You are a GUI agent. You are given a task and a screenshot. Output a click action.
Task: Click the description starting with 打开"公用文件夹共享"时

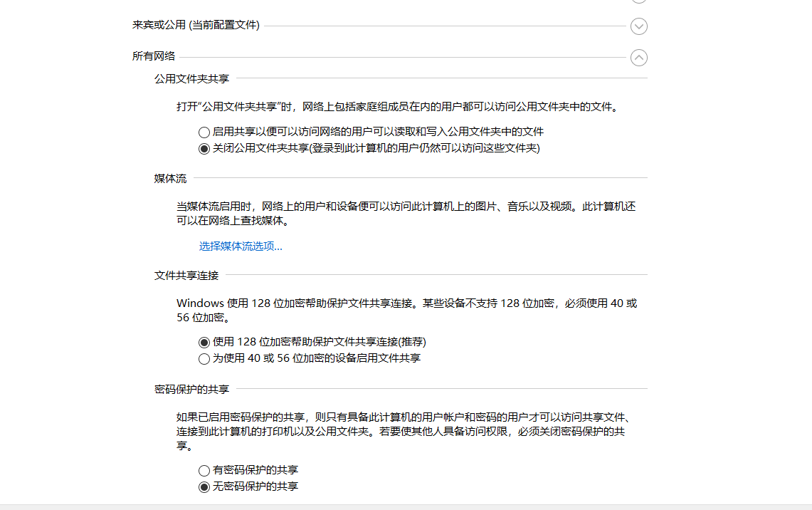tap(397, 107)
